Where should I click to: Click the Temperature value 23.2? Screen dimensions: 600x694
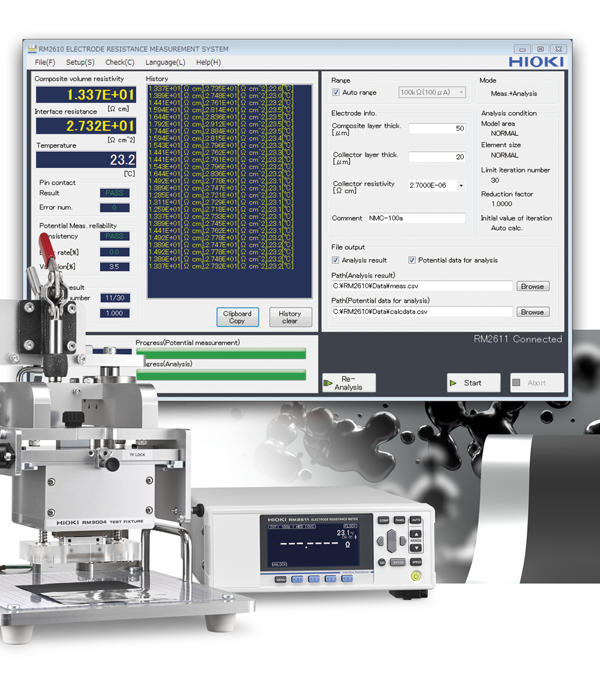pyautogui.click(x=86, y=160)
